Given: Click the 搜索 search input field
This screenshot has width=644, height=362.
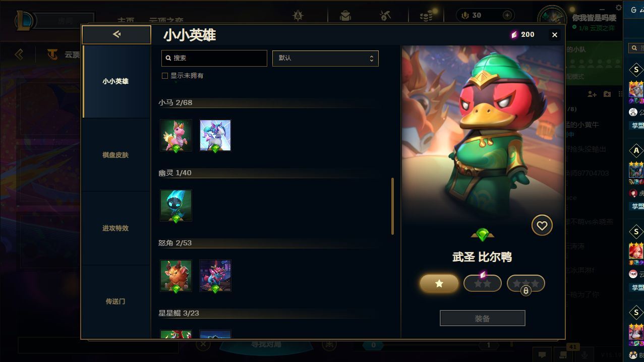Looking at the screenshot, I should point(214,58).
